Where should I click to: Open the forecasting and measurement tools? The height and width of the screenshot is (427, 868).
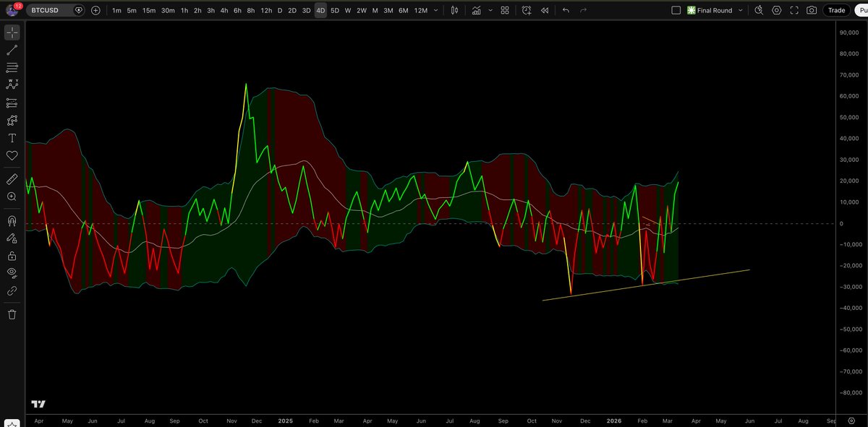click(12, 103)
